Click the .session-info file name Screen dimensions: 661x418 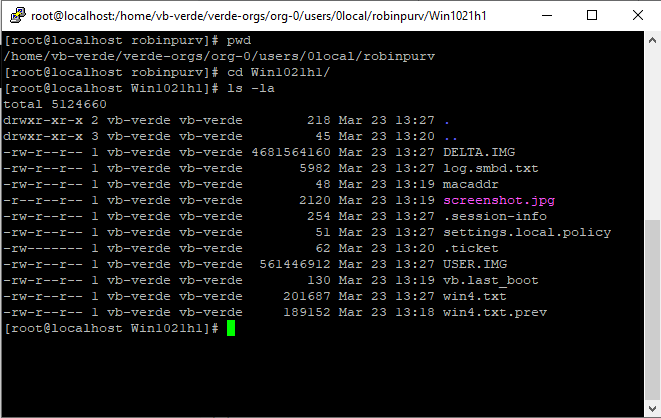point(495,216)
